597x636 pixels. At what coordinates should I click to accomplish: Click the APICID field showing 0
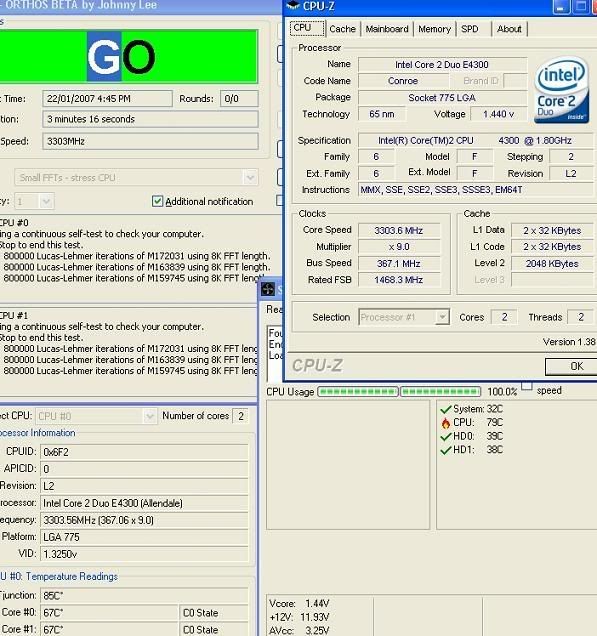[x=144, y=469]
